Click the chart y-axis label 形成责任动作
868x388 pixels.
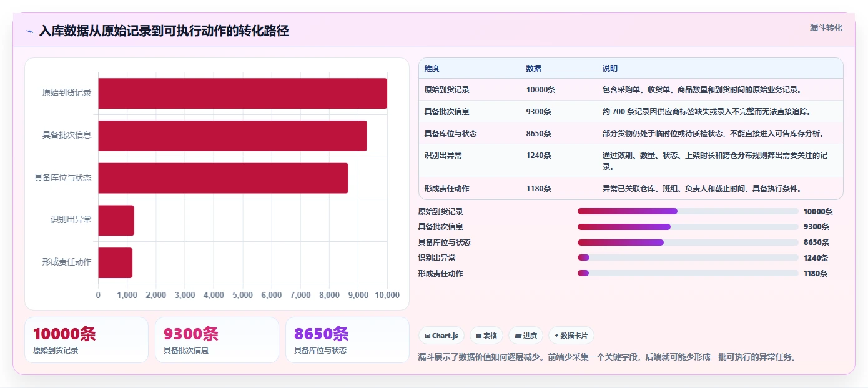[67, 262]
